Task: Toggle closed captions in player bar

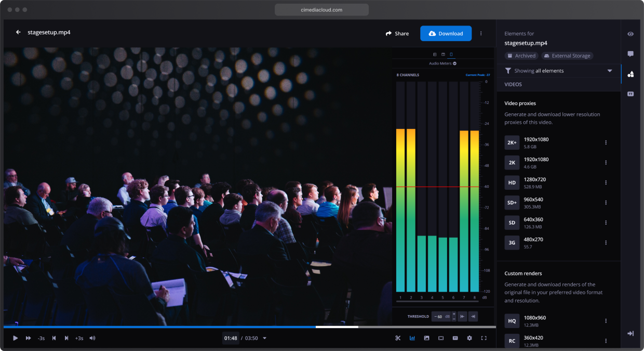Action: (455, 338)
